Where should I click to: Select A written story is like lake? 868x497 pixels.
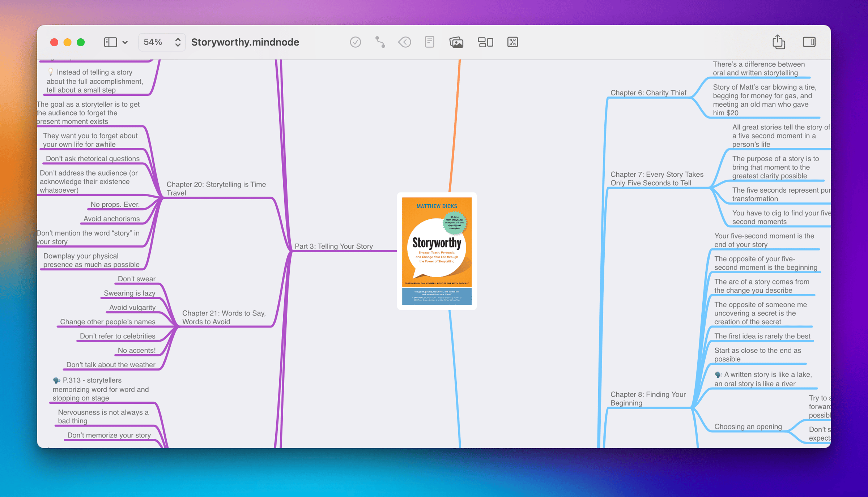click(763, 379)
